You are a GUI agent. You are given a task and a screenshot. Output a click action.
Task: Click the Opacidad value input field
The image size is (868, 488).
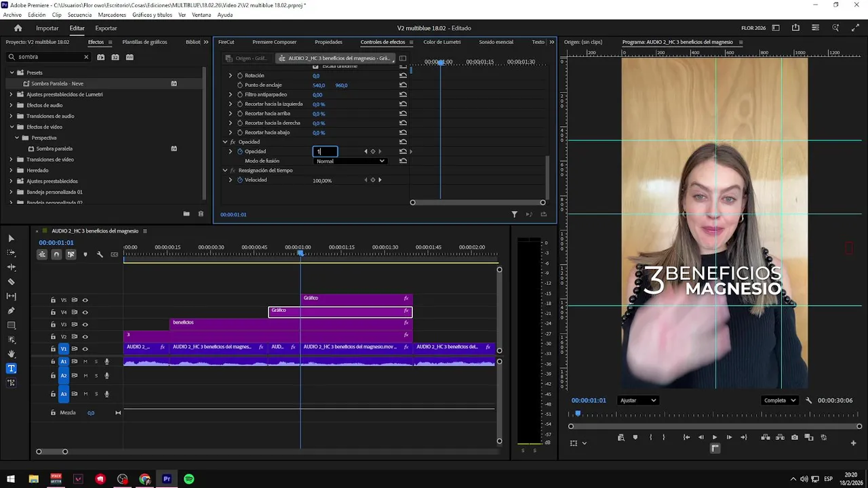[325, 151]
